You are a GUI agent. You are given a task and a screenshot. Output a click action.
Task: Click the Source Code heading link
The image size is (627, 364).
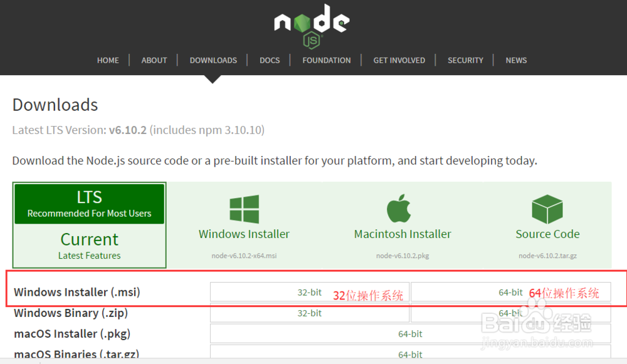click(547, 234)
